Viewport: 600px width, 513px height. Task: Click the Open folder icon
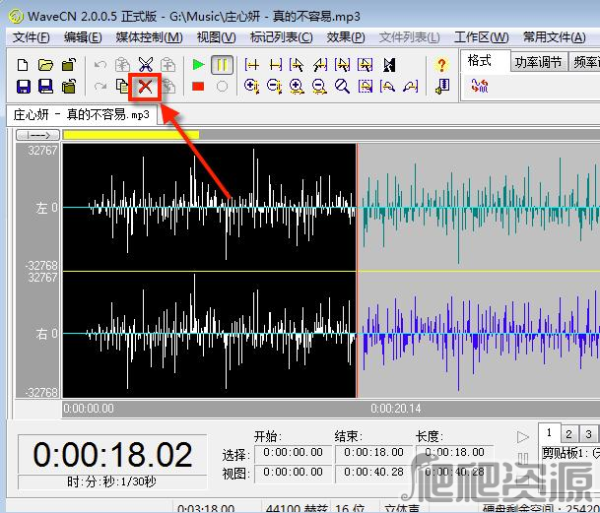pos(45,65)
